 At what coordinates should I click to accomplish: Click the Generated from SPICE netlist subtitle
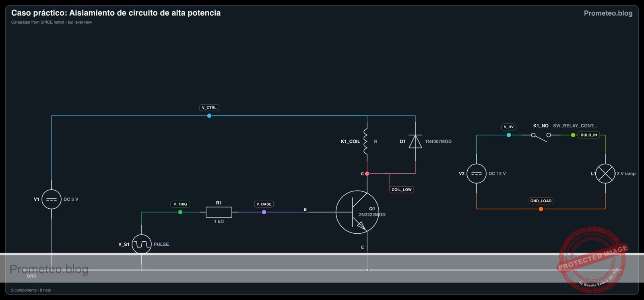tap(52, 23)
